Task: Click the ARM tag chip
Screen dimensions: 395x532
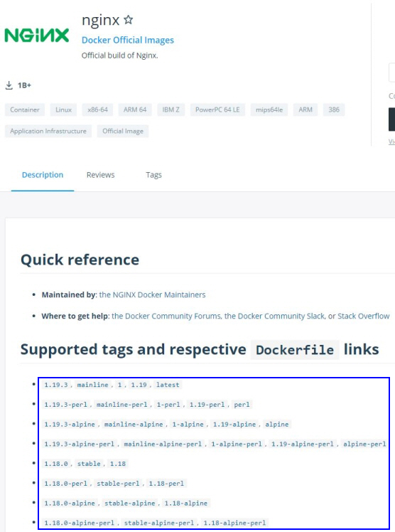Action: (x=305, y=110)
